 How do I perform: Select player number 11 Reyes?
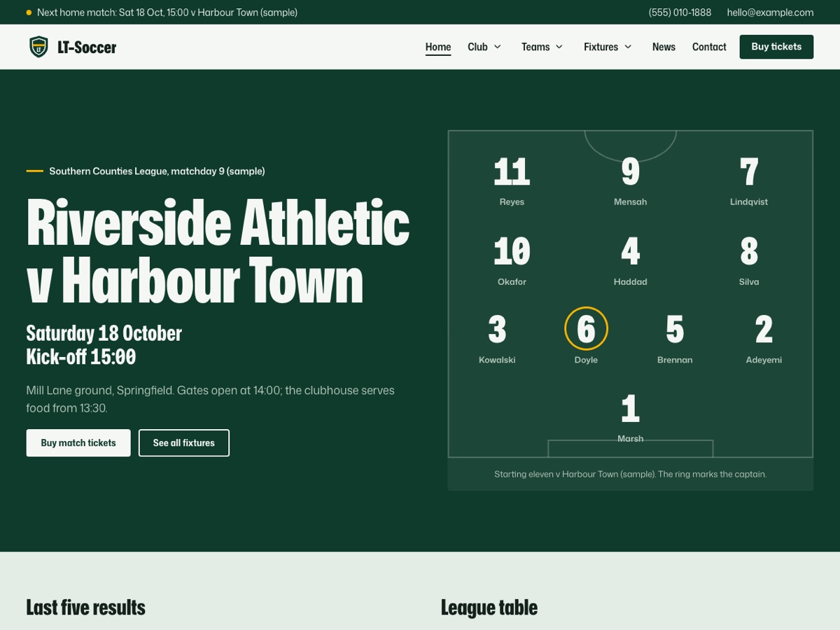click(512, 181)
